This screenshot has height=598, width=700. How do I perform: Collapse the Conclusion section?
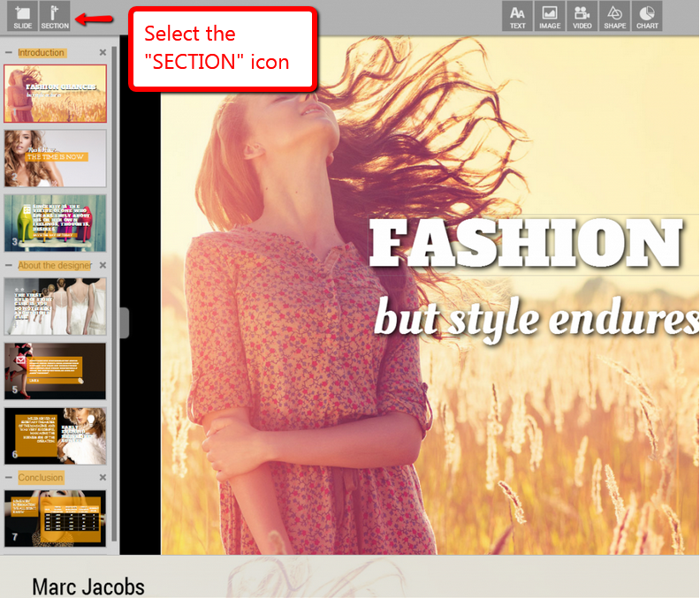point(9,478)
